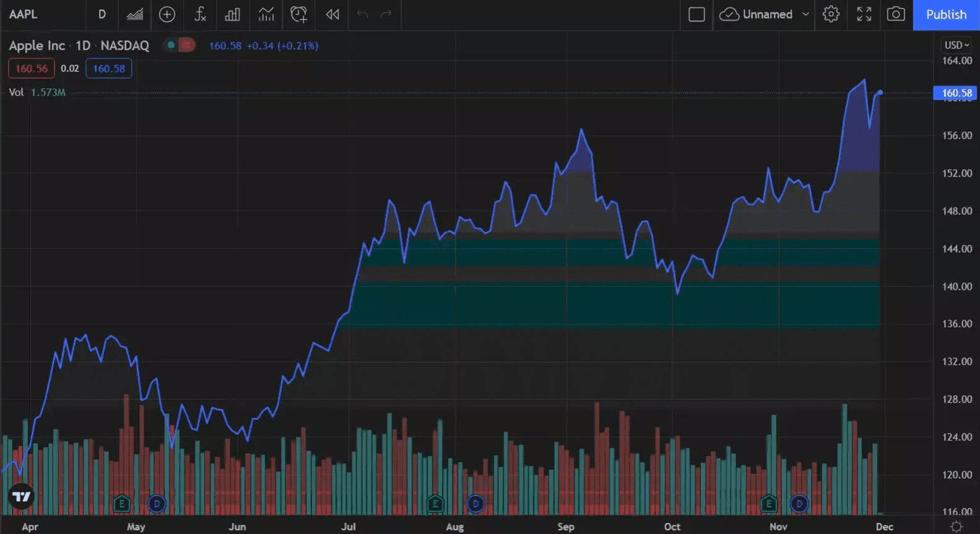Click the 164.00 price axis label

[957, 61]
